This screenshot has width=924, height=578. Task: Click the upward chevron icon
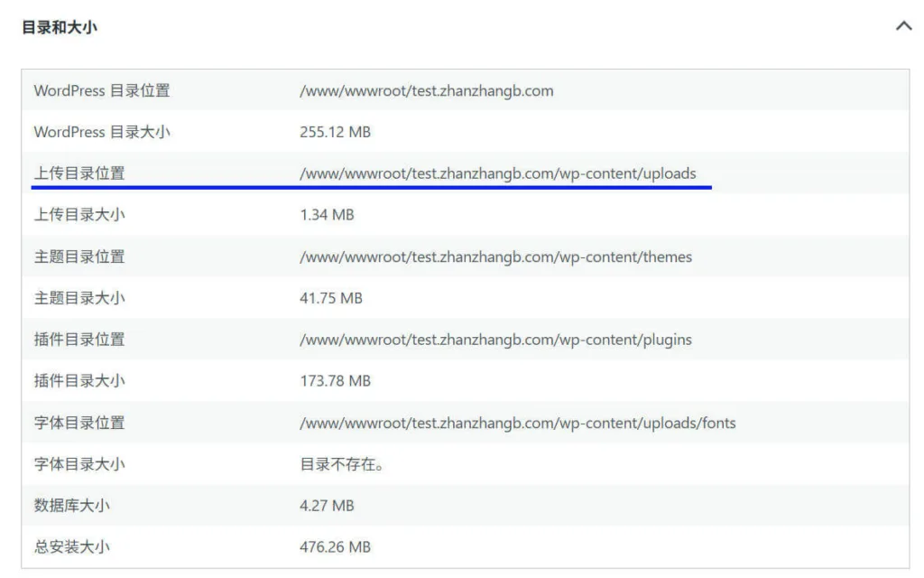pos(903,26)
